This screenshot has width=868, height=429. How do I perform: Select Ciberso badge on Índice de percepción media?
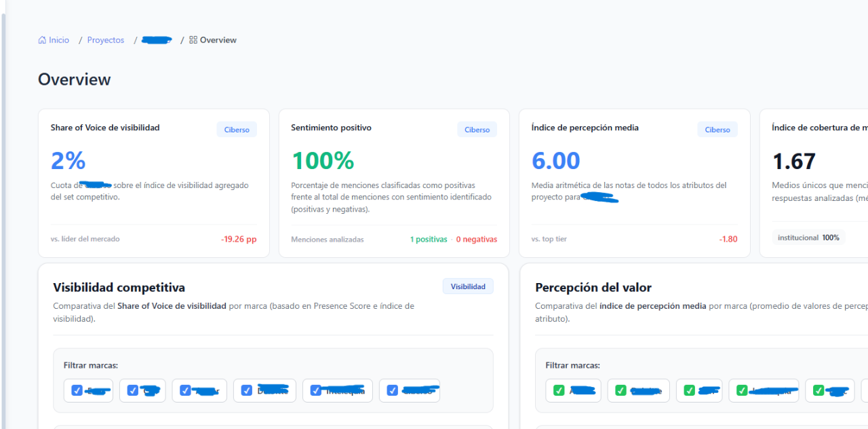(x=717, y=130)
